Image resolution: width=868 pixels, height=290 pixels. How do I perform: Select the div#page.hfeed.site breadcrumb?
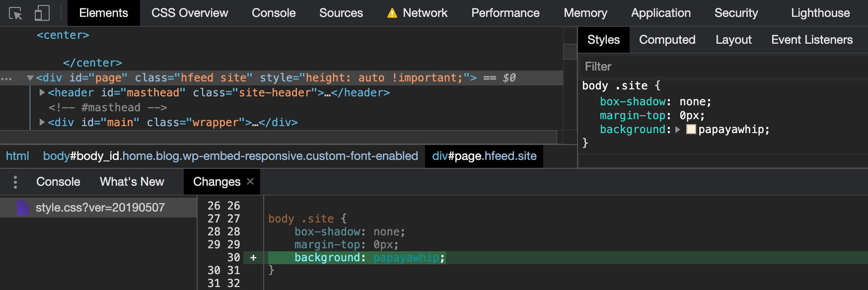click(484, 156)
